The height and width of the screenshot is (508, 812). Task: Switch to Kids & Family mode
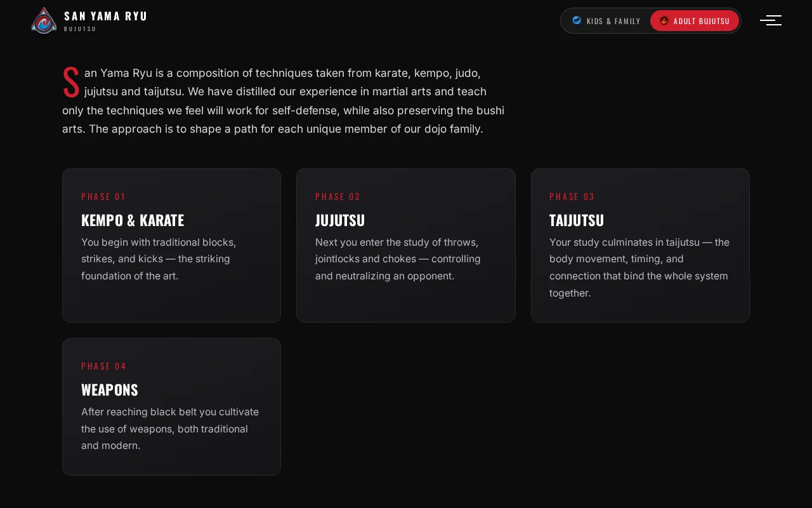(606, 20)
